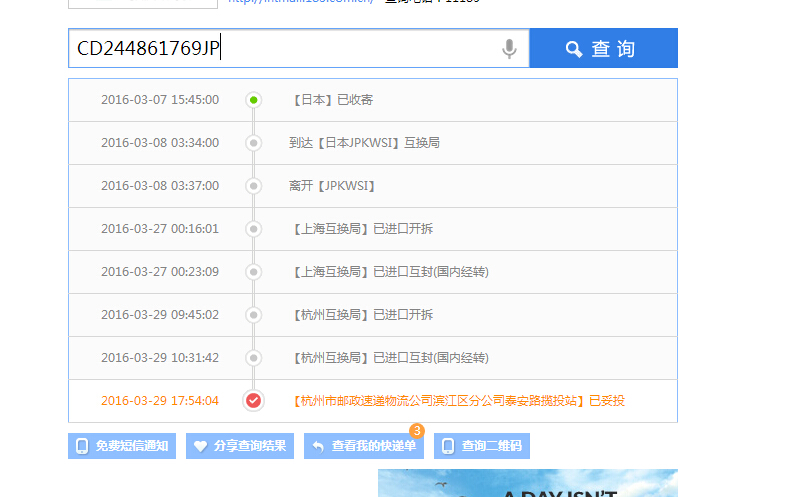
Task: Click the timeline dot for 离开【JPKWSI】
Action: coord(253,186)
